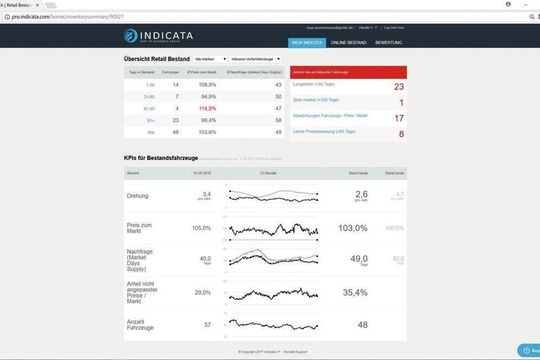Click the Fahrzeuge column header
540x360 pixels.
(x=170, y=72)
